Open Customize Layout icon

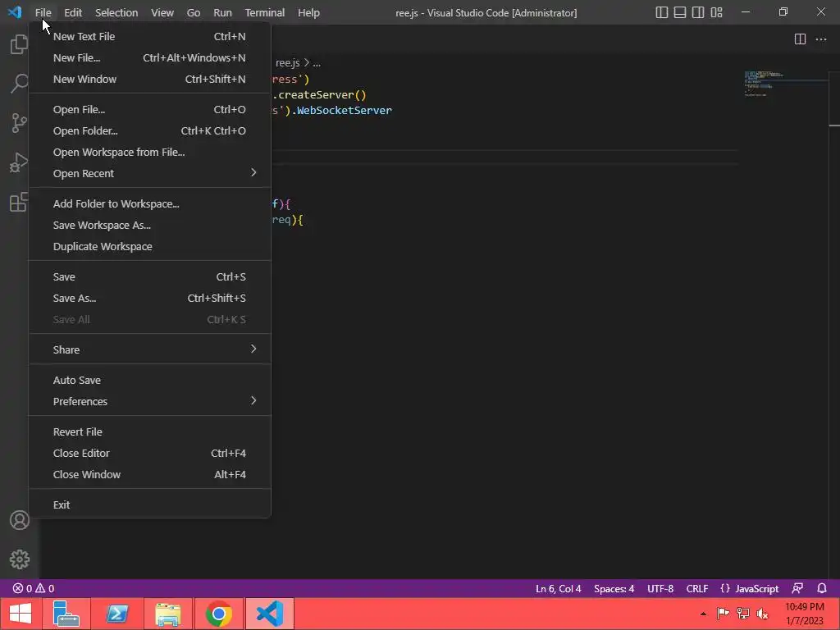tap(716, 12)
